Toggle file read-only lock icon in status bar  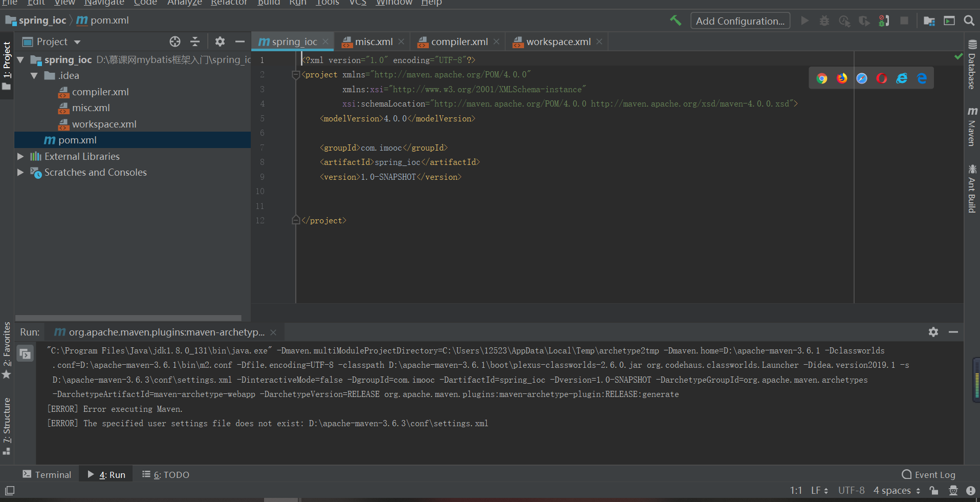[x=934, y=490]
